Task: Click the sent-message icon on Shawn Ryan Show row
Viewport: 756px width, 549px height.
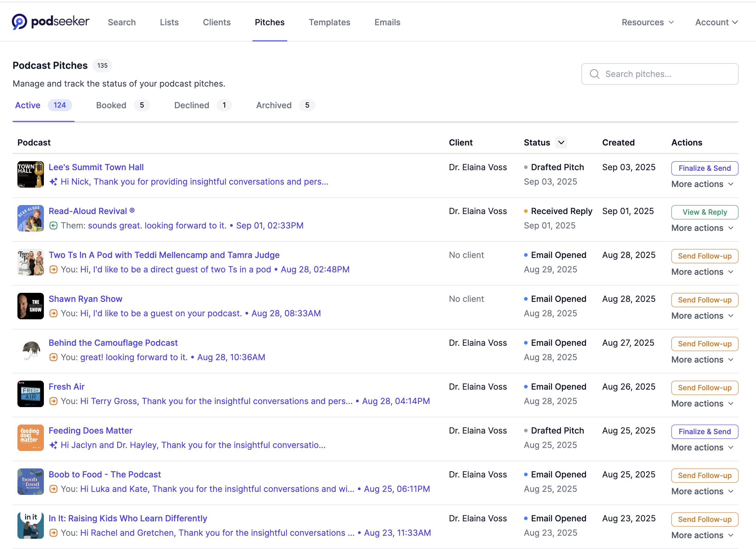Action: tap(53, 314)
